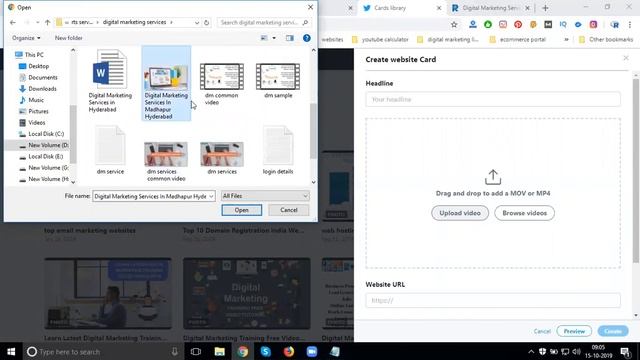This screenshot has width=640, height=360.
Task: Select New Volume (D:) in navigation pane
Action: (x=44, y=145)
